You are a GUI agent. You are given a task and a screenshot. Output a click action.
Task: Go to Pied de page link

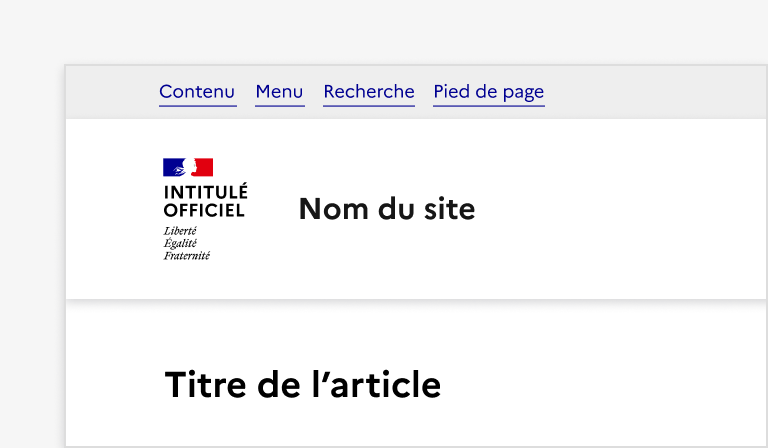[488, 92]
